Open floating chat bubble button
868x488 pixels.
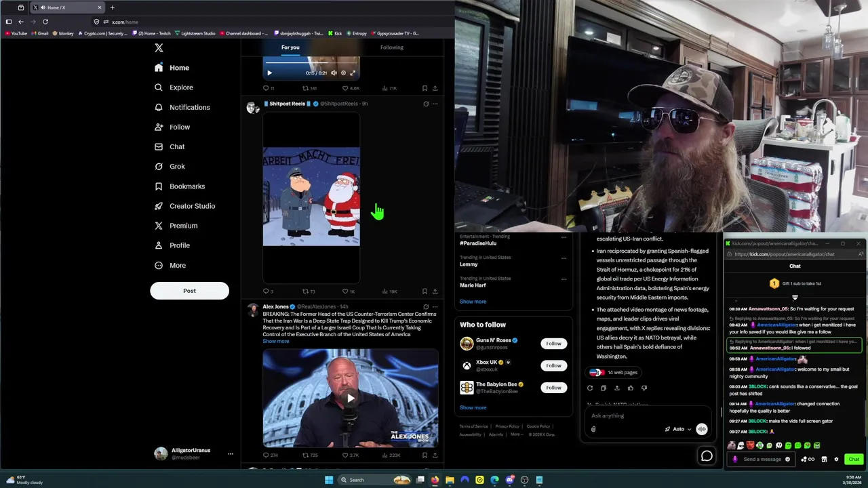coord(707,456)
